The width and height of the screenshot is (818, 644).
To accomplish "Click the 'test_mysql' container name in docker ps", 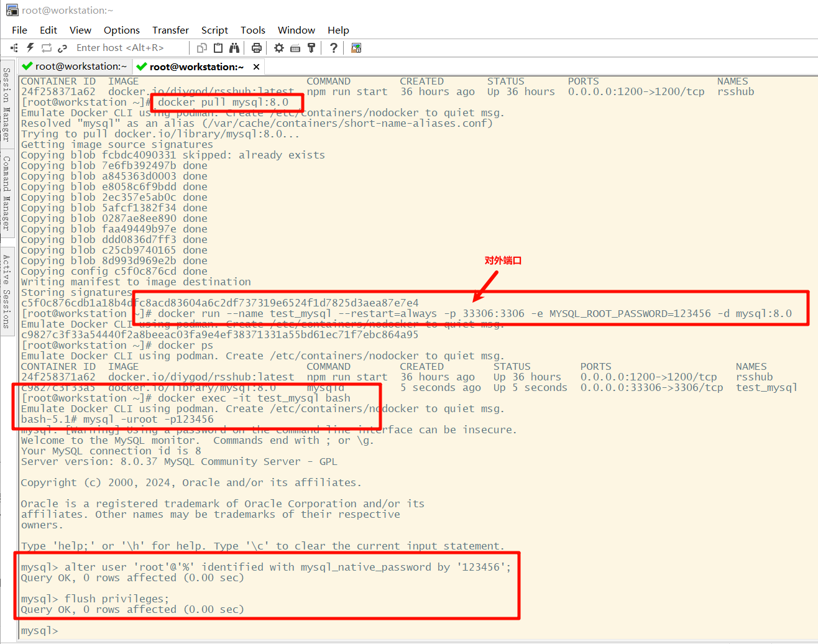I will coord(767,387).
